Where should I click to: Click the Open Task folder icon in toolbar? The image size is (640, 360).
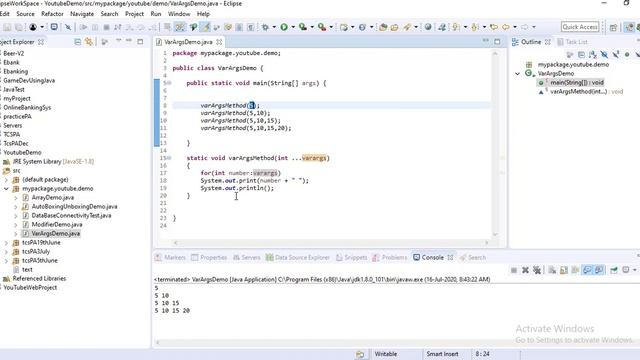(394, 27)
